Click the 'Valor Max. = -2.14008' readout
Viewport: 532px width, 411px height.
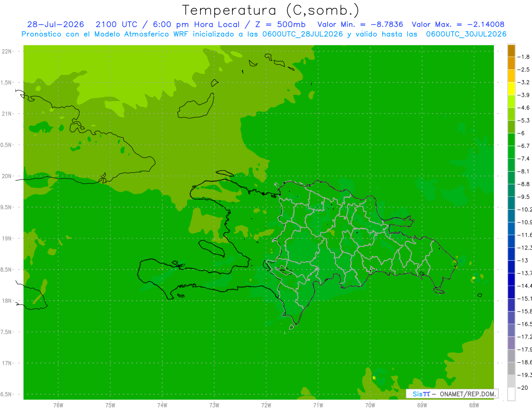pyautogui.click(x=458, y=24)
